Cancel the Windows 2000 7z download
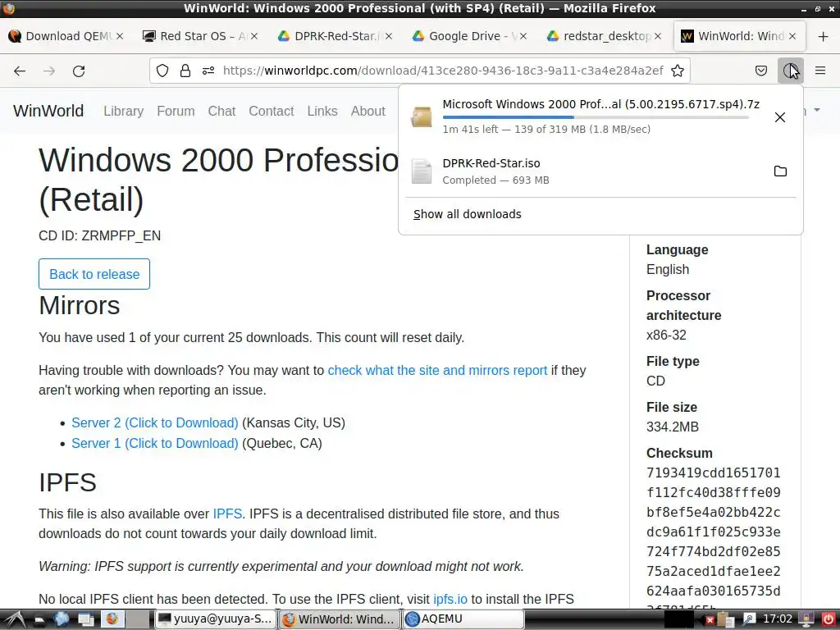This screenshot has width=840, height=630. coord(780,117)
